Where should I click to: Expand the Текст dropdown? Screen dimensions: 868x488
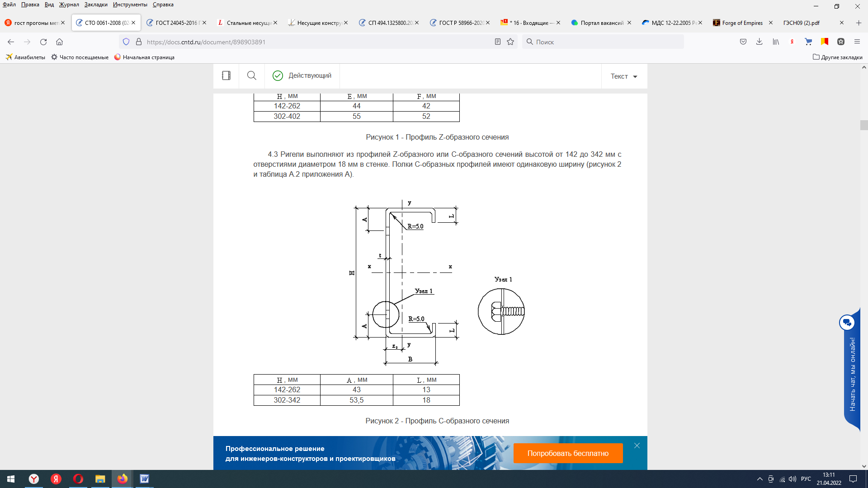coord(624,76)
